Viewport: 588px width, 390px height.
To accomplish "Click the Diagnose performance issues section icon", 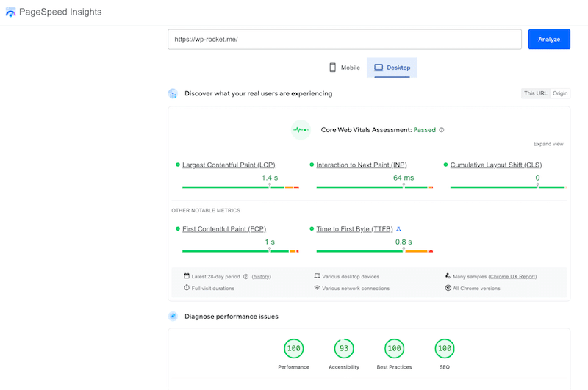I will point(173,317).
